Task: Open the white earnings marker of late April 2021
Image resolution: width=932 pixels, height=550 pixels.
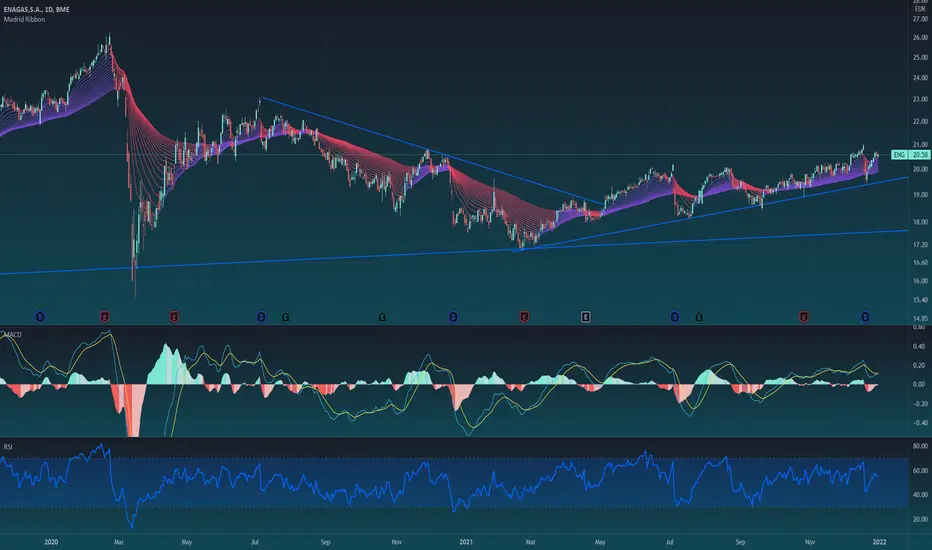Action: (x=585, y=317)
